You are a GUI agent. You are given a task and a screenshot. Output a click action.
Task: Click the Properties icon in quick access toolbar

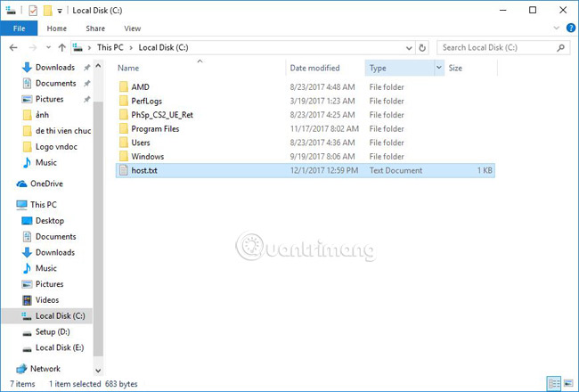pyautogui.click(x=33, y=11)
